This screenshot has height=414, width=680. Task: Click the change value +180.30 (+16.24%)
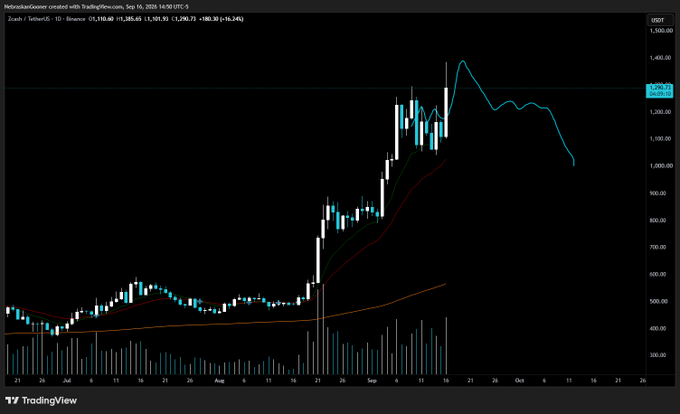(221, 19)
